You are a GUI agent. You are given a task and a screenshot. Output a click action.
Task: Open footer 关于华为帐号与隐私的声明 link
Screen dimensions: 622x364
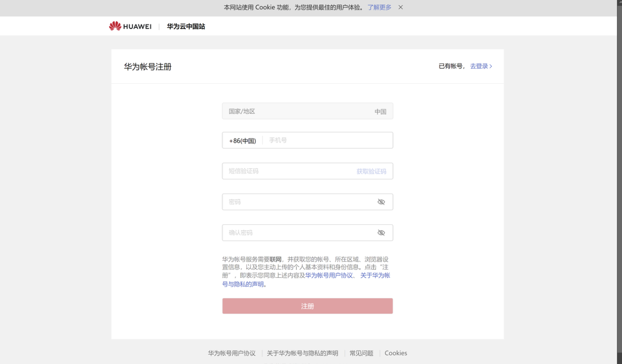(302, 353)
